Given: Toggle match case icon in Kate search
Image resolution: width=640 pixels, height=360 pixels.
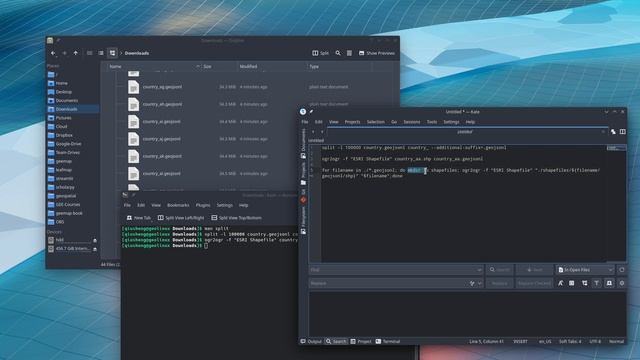Looking at the screenshot, I should pyautogui.click(x=560, y=283).
